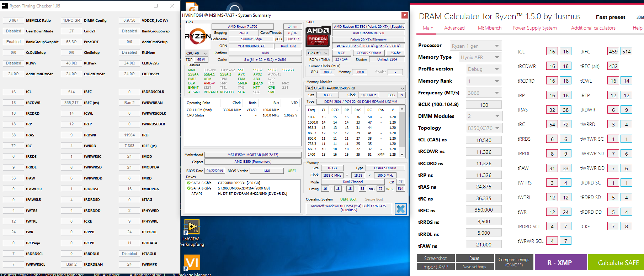Image resolution: width=644 pixels, height=276 pixels.
Task: Click the tRFC (ns) value 335,217
Action: (71, 103)
